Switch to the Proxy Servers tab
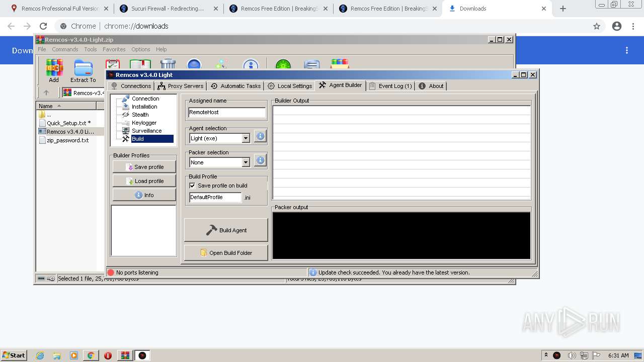The image size is (644, 362). point(181,86)
